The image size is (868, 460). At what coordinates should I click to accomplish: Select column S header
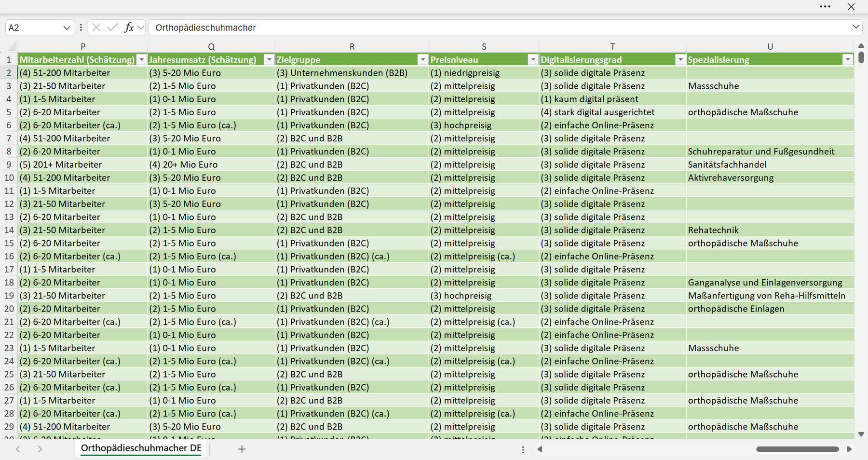click(x=484, y=47)
